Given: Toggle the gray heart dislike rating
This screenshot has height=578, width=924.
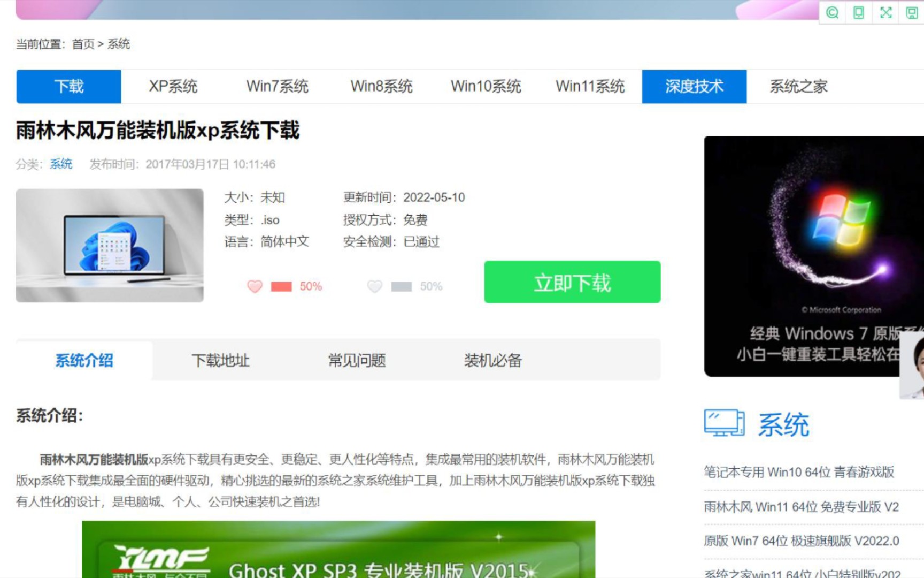Looking at the screenshot, I should pyautogui.click(x=375, y=286).
